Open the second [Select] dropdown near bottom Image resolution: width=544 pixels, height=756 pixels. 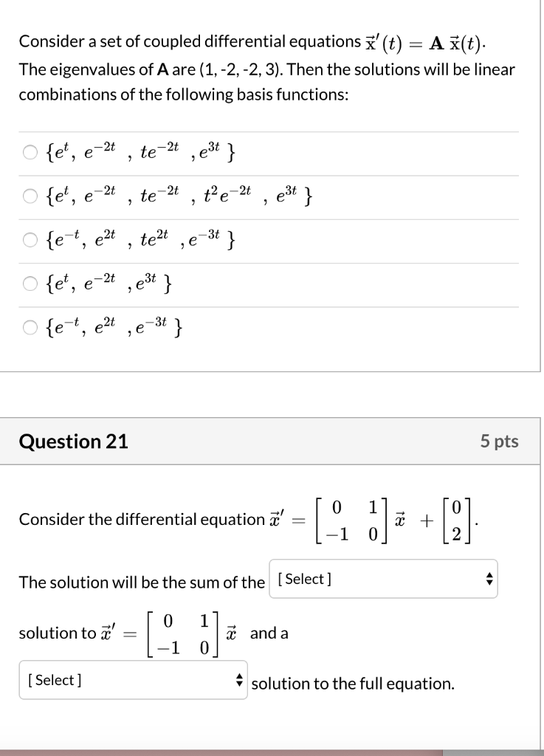click(x=134, y=680)
